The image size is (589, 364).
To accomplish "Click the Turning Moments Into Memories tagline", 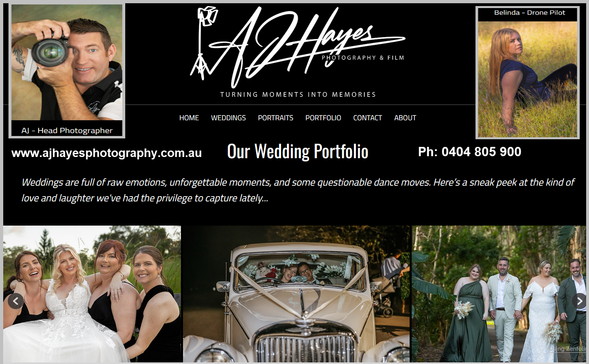I will click(298, 94).
